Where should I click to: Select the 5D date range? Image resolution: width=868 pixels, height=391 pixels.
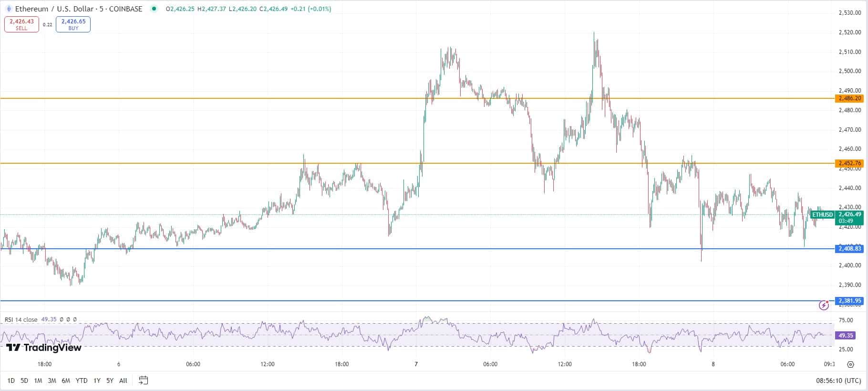(x=24, y=380)
